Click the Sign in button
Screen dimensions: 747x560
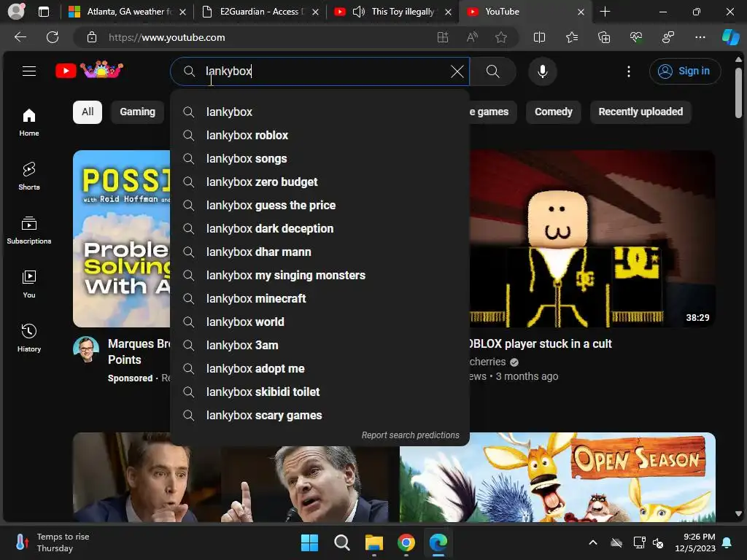pyautogui.click(x=684, y=71)
